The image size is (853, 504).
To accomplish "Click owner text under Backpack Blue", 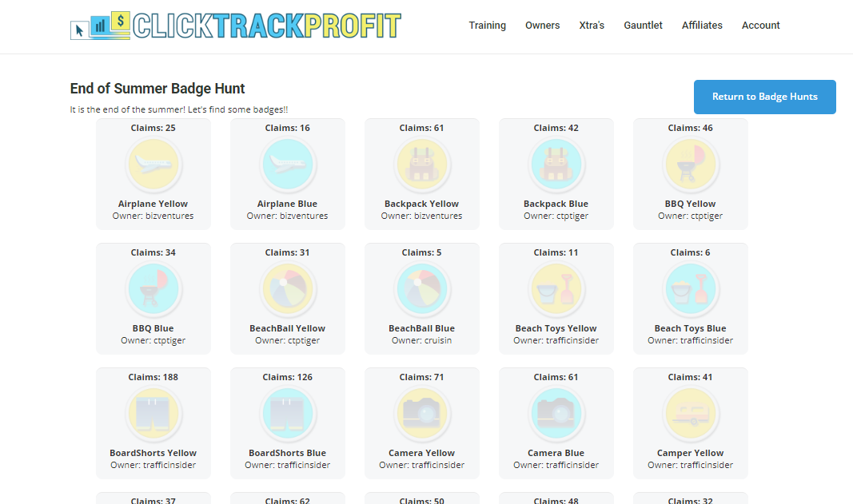I will (x=556, y=216).
